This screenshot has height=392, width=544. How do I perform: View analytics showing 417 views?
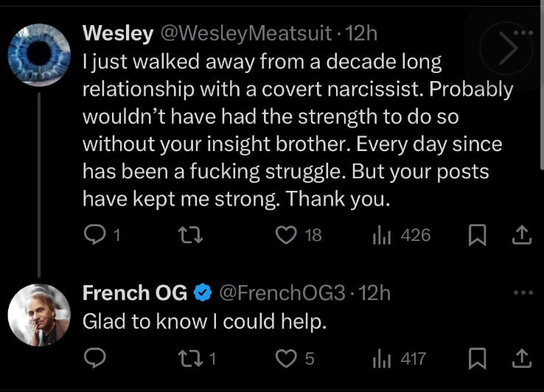(383, 358)
